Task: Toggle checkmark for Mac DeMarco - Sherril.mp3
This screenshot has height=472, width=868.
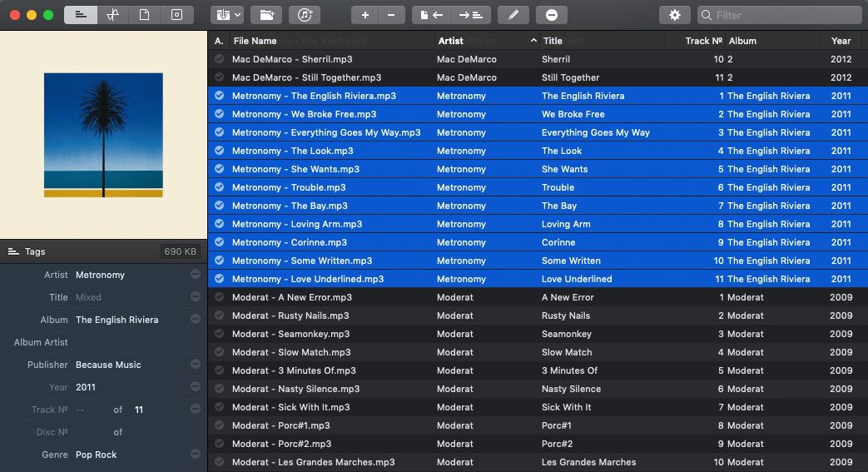Action: click(219, 59)
